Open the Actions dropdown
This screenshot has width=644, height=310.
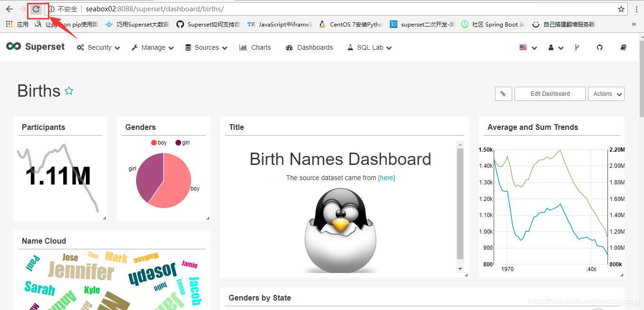[x=606, y=93]
